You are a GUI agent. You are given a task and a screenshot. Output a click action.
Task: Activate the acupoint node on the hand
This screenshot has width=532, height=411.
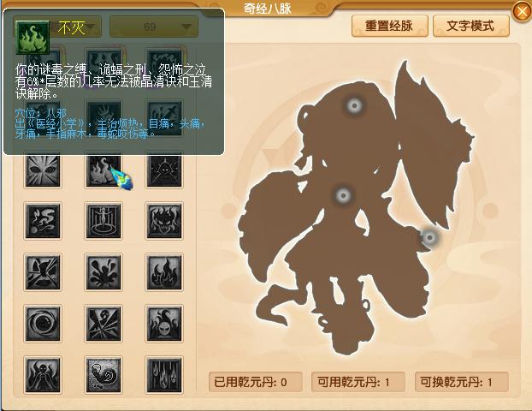(x=430, y=237)
